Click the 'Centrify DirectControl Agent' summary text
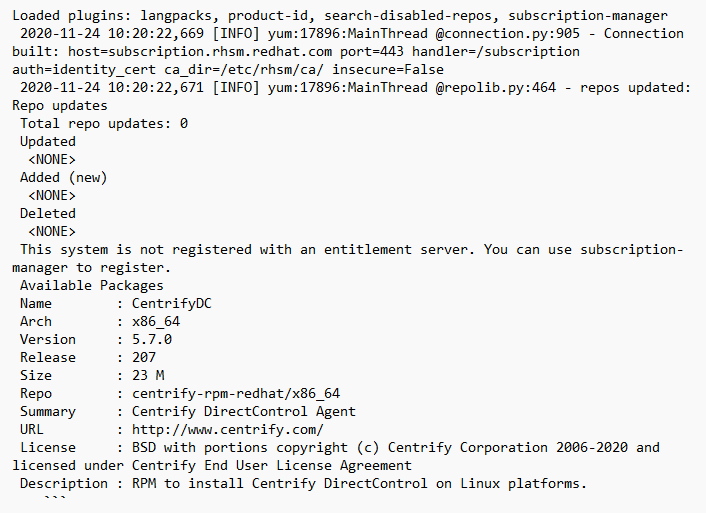This screenshot has height=513, width=706. click(244, 412)
